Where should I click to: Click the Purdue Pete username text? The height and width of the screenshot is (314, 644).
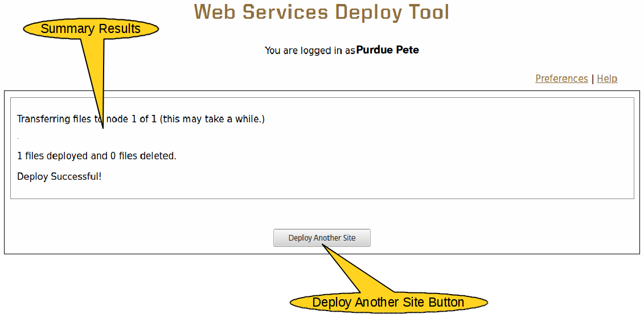pos(387,50)
